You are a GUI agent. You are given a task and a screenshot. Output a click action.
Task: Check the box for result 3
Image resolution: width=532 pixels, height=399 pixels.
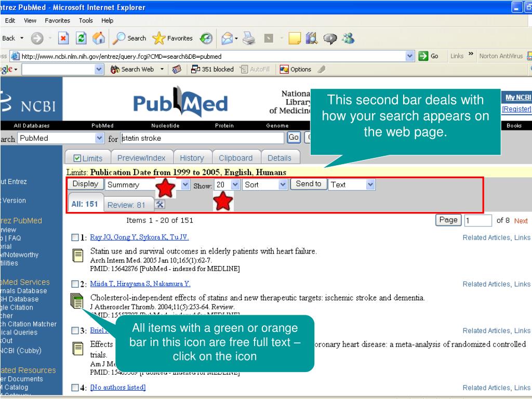(75, 330)
